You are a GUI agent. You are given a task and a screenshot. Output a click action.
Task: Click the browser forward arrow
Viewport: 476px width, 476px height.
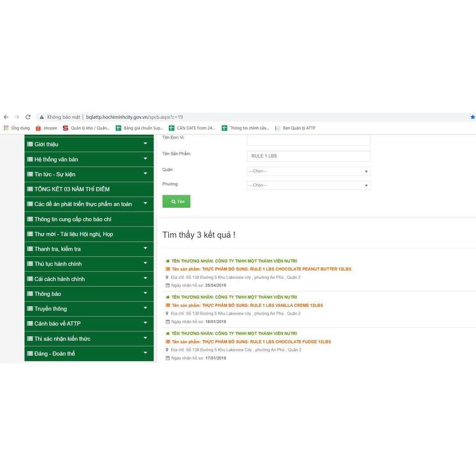(17, 117)
